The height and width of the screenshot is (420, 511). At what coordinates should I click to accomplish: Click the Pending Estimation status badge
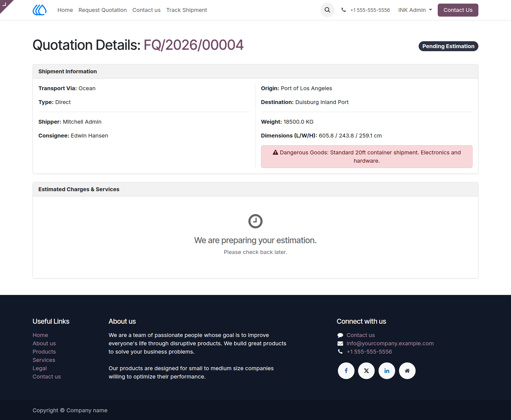[x=449, y=46]
